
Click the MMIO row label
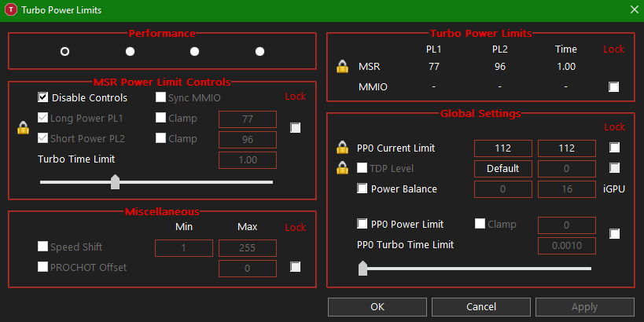(x=373, y=86)
